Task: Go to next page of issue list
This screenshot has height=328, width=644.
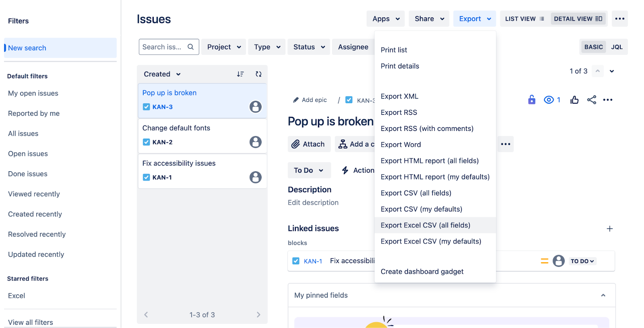Action: pyautogui.click(x=258, y=315)
